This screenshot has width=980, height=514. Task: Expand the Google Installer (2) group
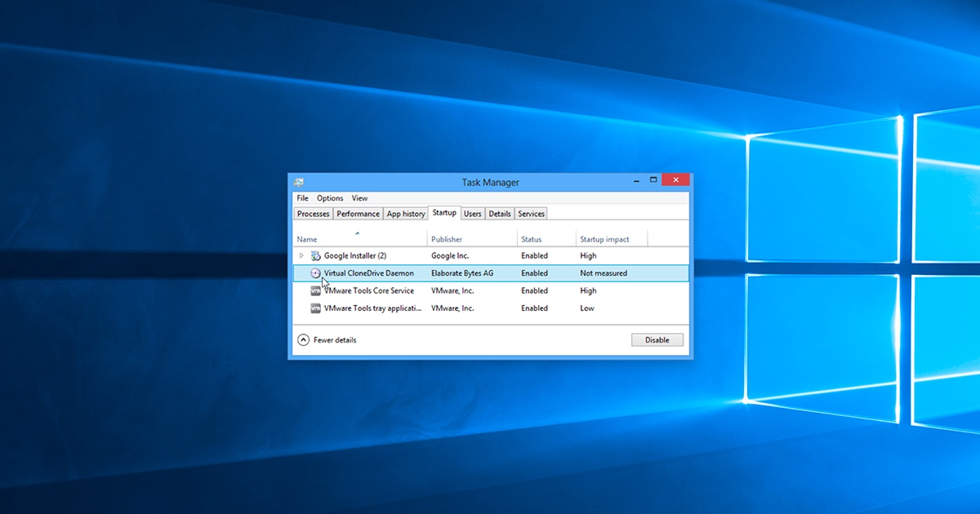click(x=301, y=256)
